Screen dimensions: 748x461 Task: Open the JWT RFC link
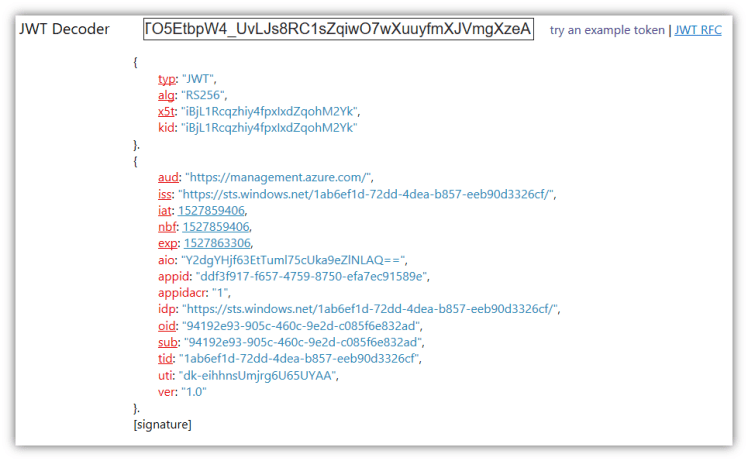coord(698,30)
